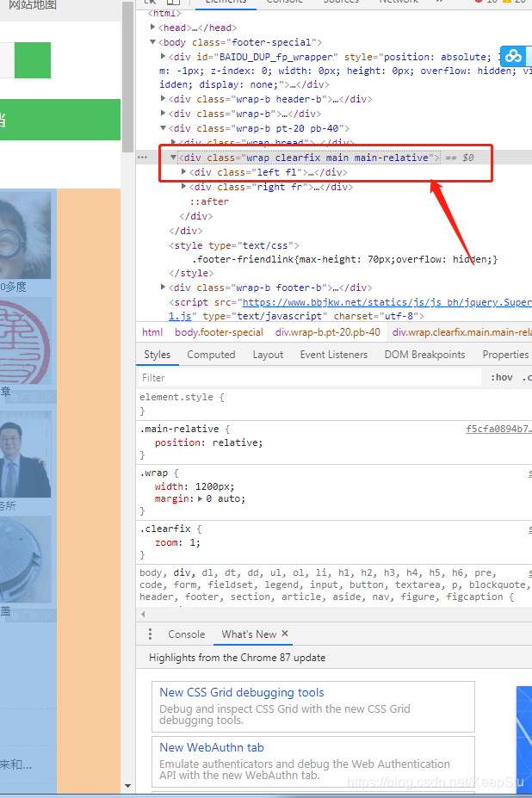The height and width of the screenshot is (798, 532).
Task: Click the element.style rule header
Action: (x=182, y=397)
